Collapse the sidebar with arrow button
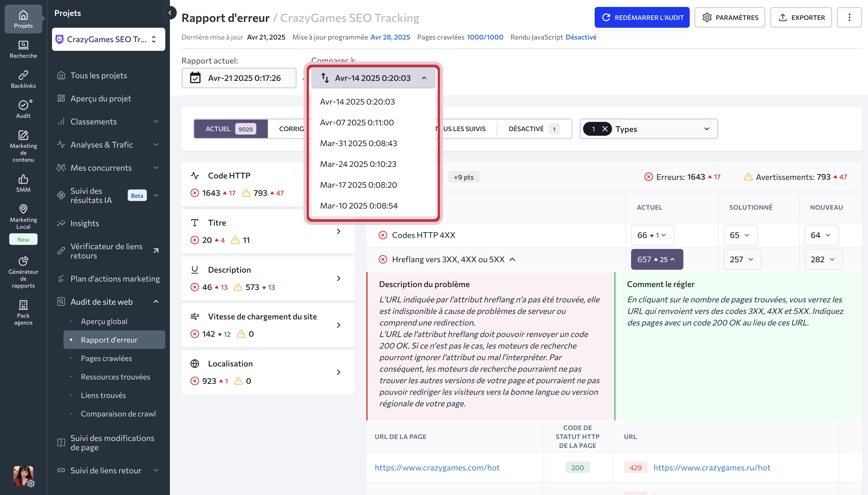Screen dimensions: 868x495 (170, 13)
